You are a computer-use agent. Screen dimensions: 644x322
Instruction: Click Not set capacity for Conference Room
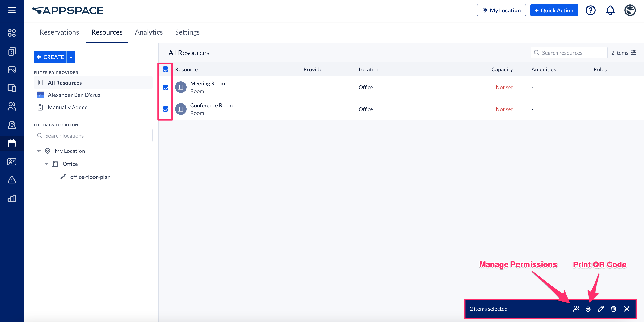pos(504,109)
